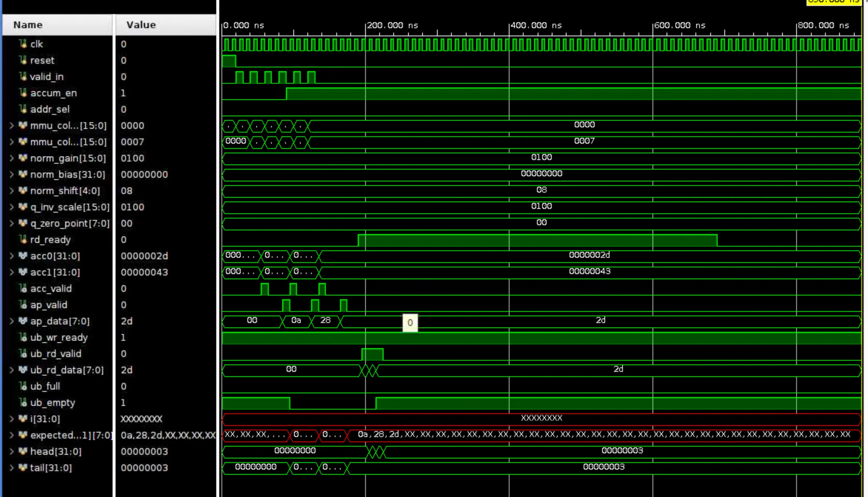868x497 pixels.
Task: Select the rd_ready signal row
Action: (x=50, y=240)
